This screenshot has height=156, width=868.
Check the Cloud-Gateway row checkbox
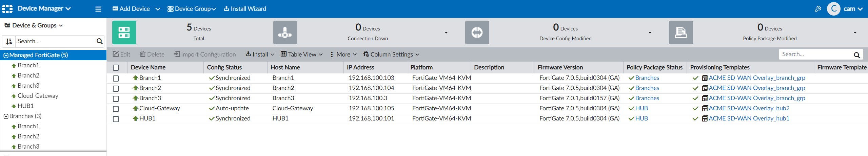point(116,109)
